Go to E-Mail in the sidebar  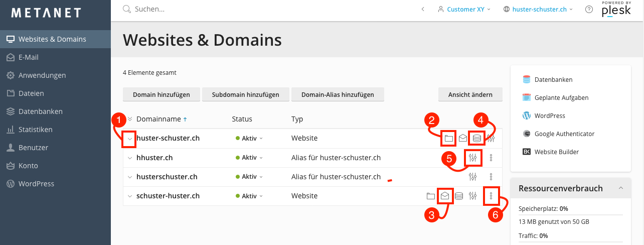(28, 57)
